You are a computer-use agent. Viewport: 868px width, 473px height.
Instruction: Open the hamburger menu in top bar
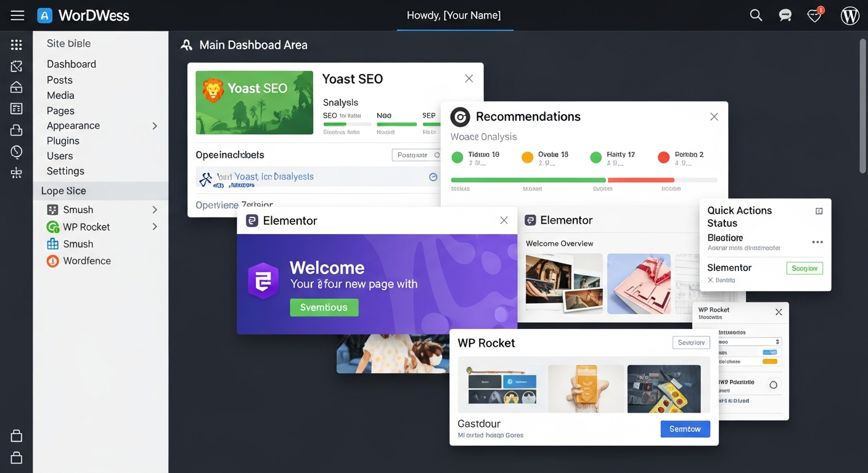17,15
